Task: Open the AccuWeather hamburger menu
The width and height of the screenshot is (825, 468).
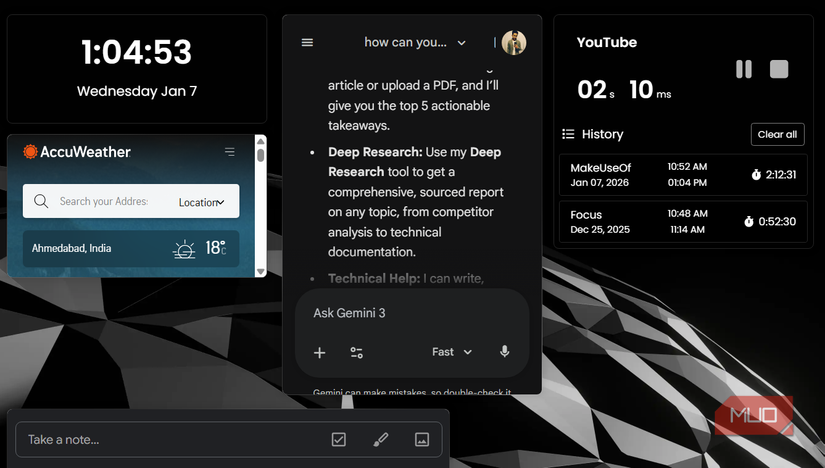Action: [x=229, y=152]
